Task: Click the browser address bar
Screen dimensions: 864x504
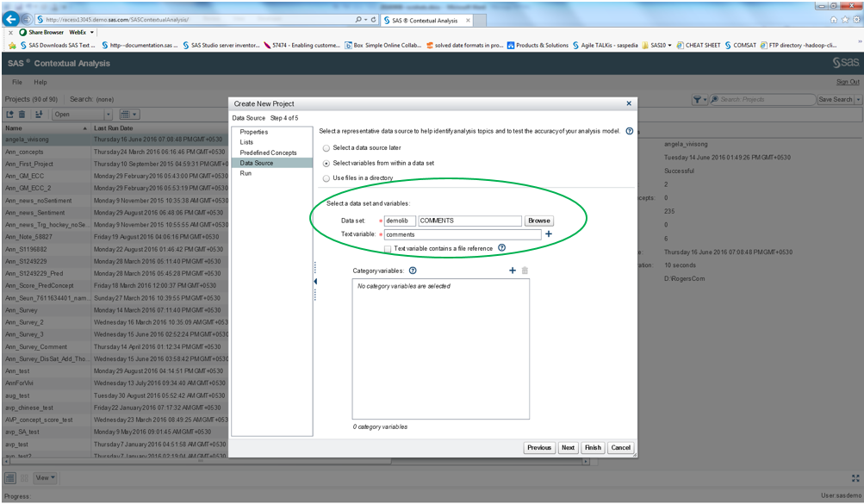Action: tap(195, 19)
